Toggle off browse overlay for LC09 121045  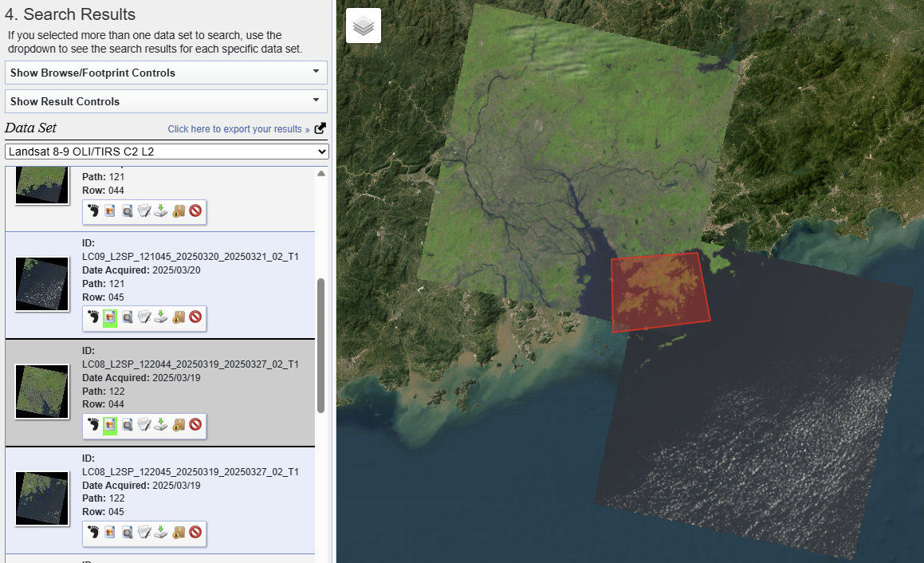point(110,317)
